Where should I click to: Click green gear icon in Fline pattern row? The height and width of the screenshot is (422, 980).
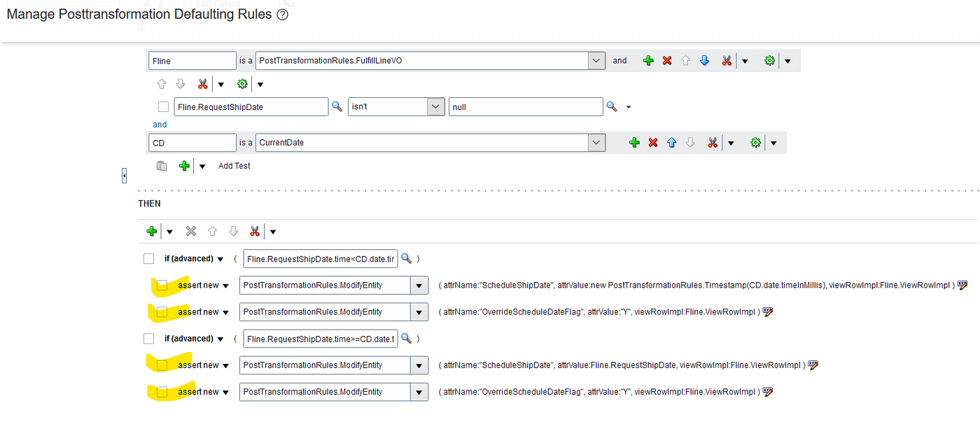(x=769, y=61)
